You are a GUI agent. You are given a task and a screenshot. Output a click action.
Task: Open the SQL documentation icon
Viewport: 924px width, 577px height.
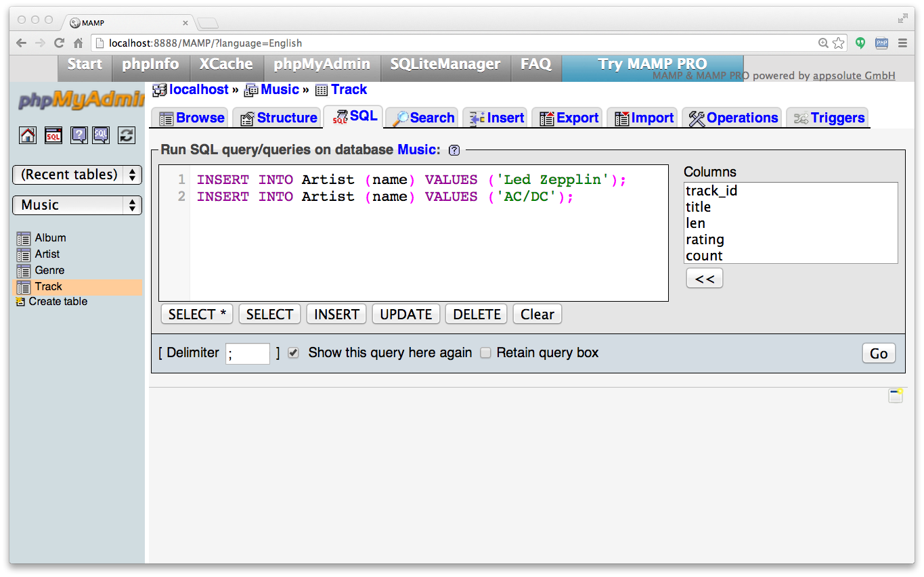coord(101,135)
